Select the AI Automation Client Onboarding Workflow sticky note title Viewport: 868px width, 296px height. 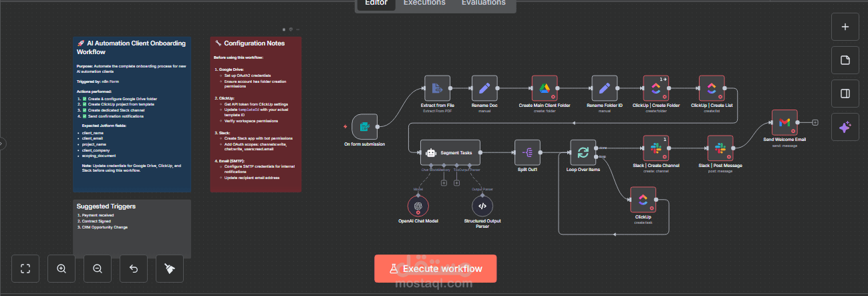click(131, 47)
